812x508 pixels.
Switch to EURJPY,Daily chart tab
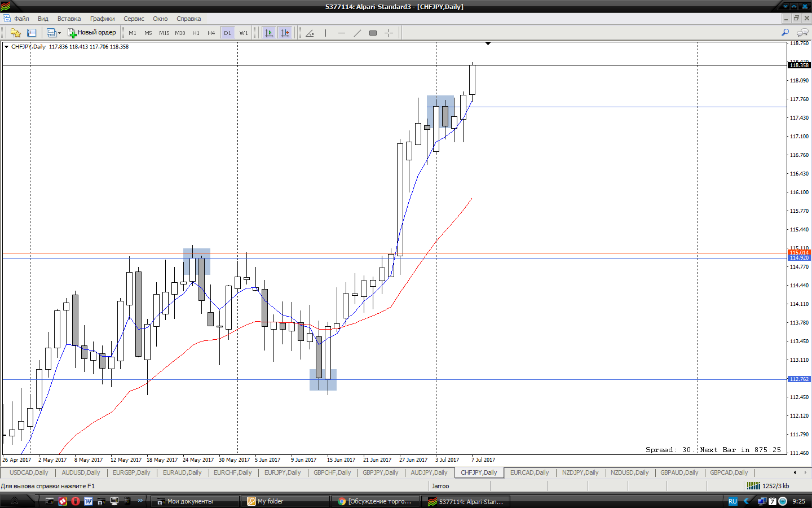283,472
